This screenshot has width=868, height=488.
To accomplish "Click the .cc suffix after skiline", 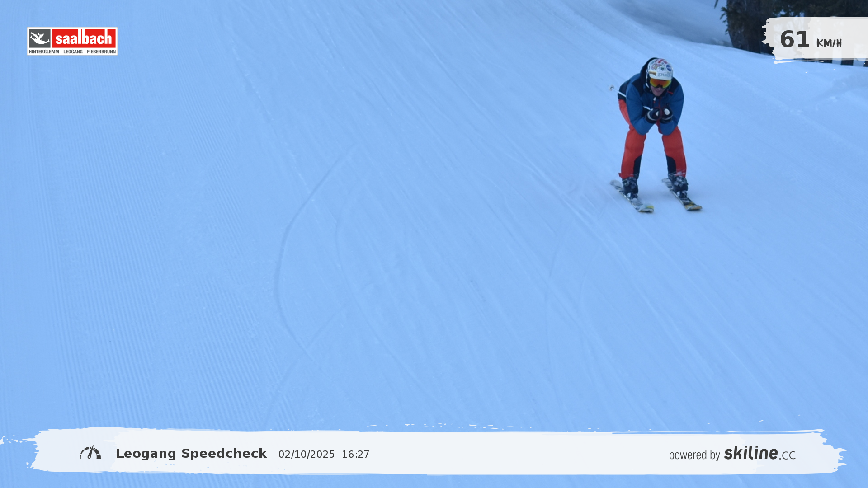I will tap(788, 455).
